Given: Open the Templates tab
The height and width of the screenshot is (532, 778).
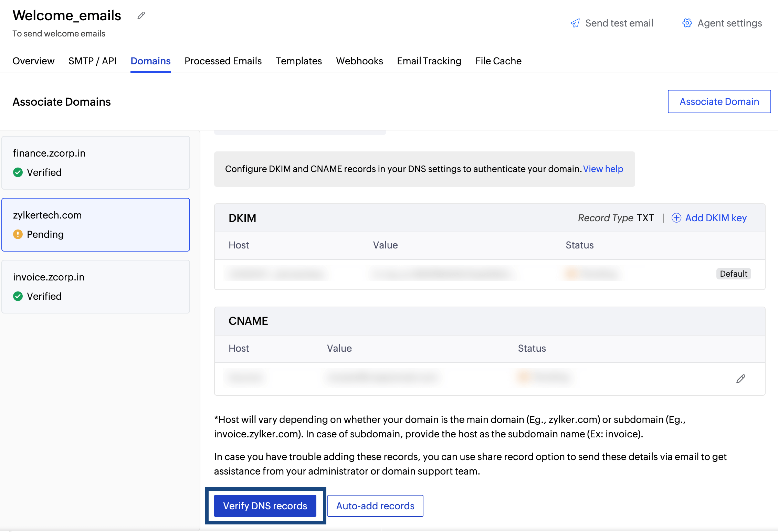Looking at the screenshot, I should 298,61.
